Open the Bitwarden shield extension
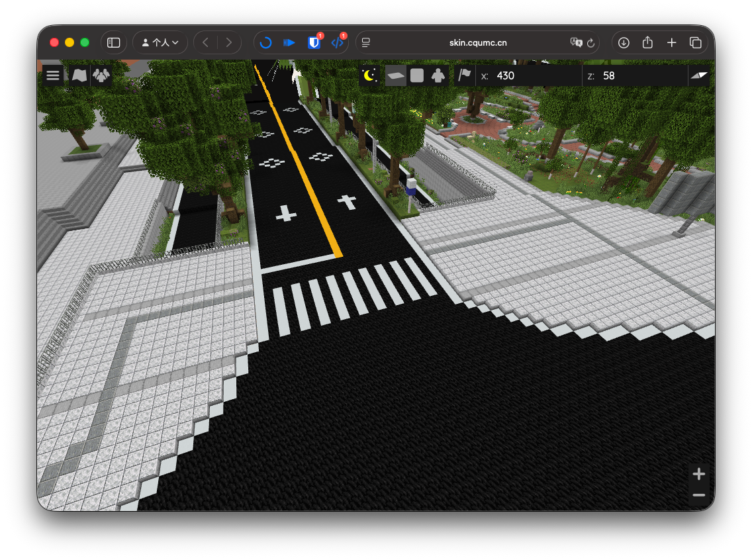Screen dimensions: 752x560 [314, 42]
